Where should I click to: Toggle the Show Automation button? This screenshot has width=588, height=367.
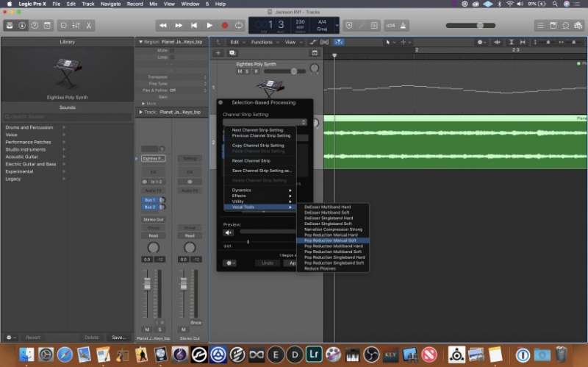click(x=313, y=42)
